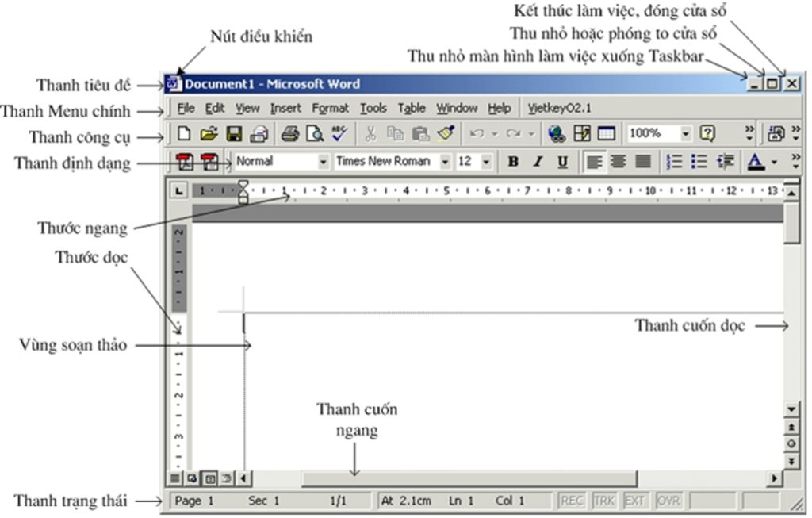Click second red PDF icon in formatting bar
This screenshot has height=518, width=812.
(209, 162)
